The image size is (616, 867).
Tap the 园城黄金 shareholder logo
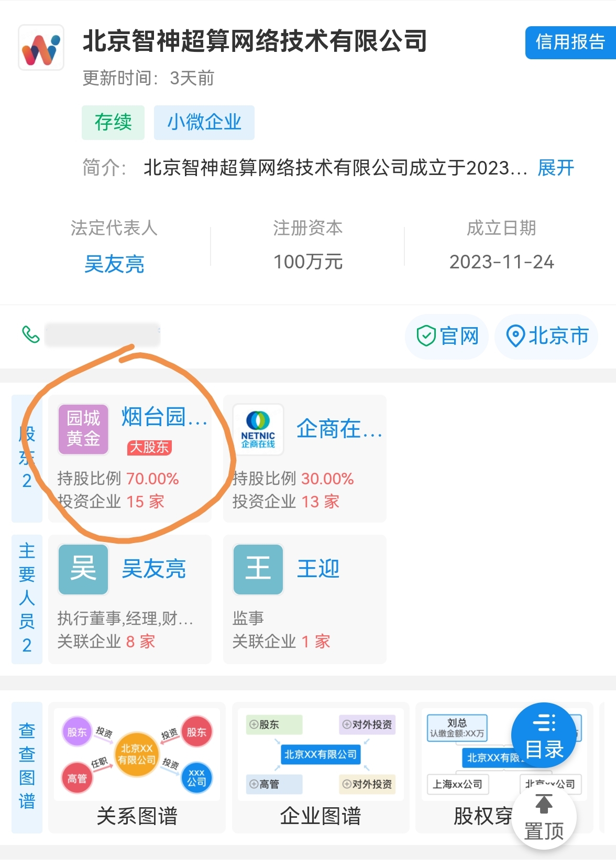[83, 429]
